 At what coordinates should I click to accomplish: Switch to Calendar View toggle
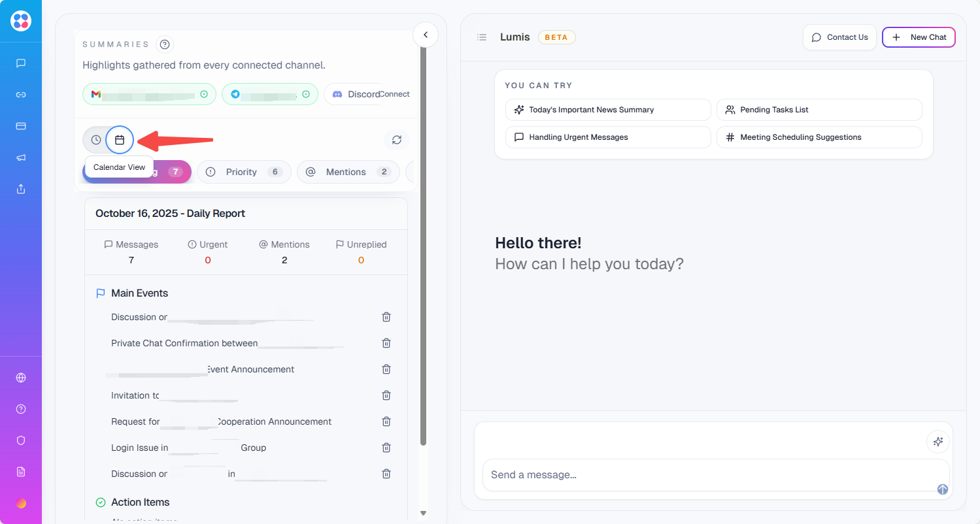click(120, 140)
